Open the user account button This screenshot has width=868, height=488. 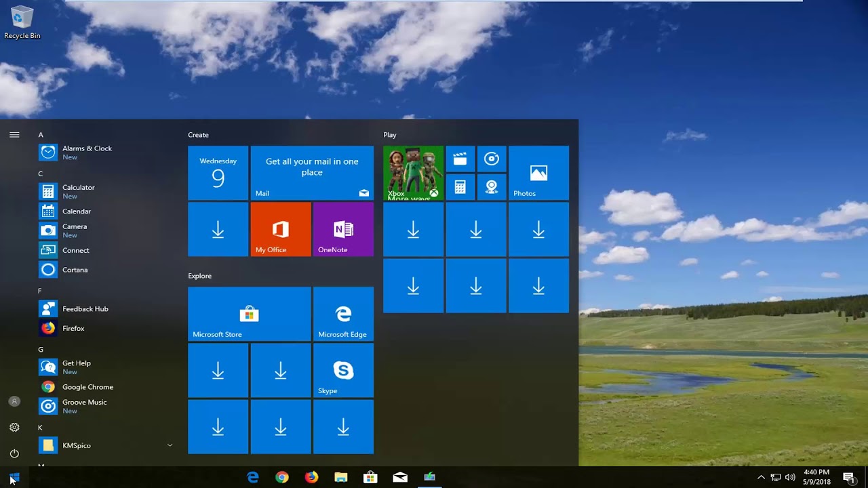pyautogui.click(x=14, y=401)
